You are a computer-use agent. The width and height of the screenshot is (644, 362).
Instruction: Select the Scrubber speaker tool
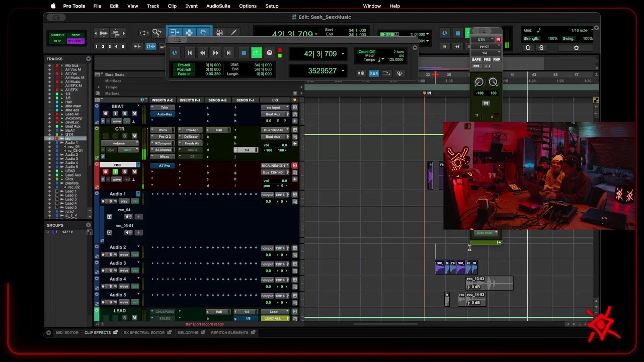pos(220,33)
